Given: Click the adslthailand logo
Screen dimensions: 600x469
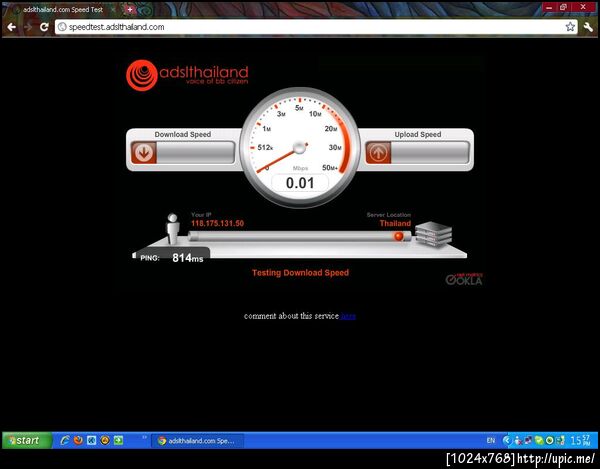Looking at the screenshot, I should click(x=187, y=75).
